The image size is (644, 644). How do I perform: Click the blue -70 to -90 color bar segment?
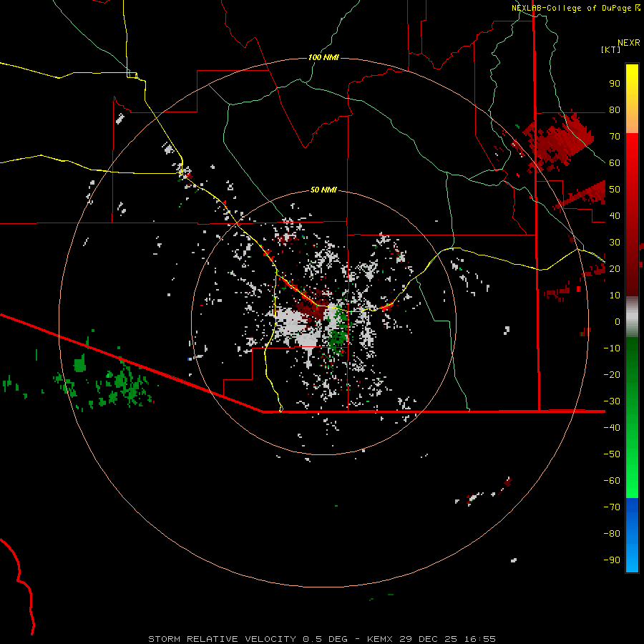(632, 535)
